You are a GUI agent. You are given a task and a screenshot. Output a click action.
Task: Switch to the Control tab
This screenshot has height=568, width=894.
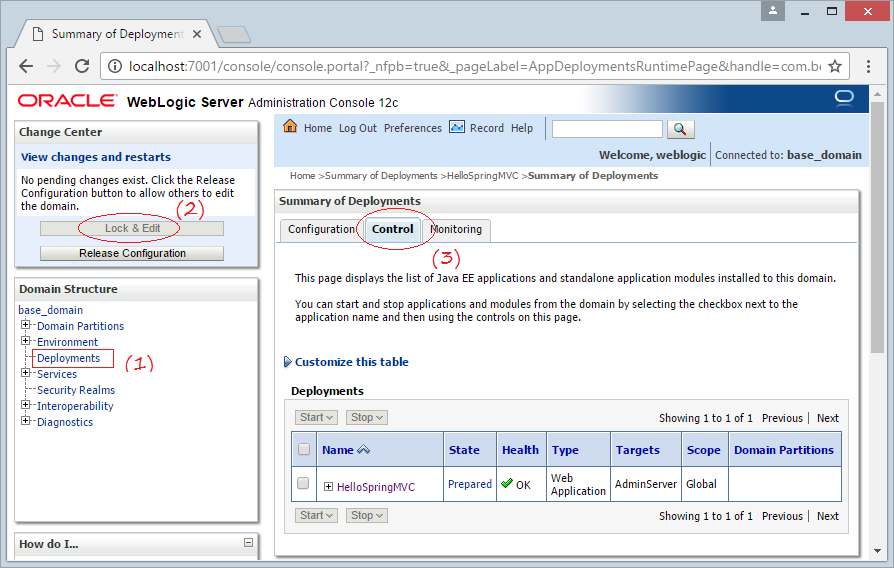[392, 229]
